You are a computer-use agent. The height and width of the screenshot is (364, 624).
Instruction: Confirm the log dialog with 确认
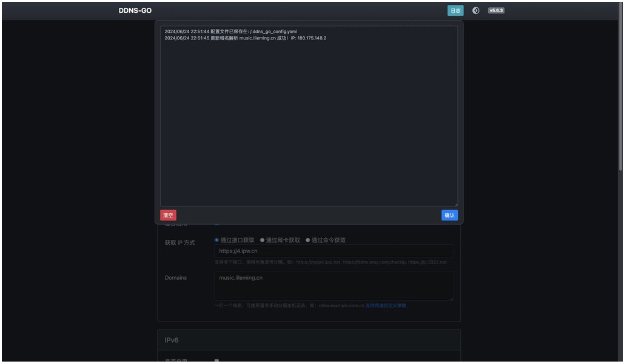coord(449,215)
